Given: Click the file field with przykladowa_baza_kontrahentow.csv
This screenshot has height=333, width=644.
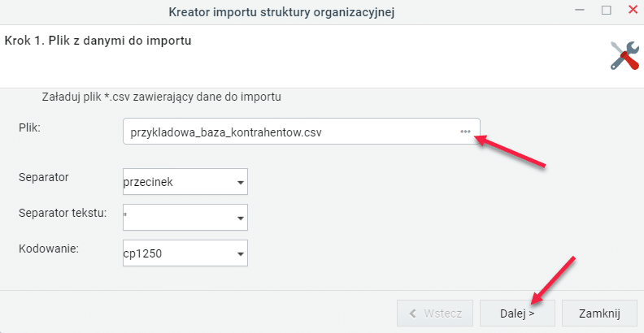Looking at the screenshot, I should (x=302, y=132).
